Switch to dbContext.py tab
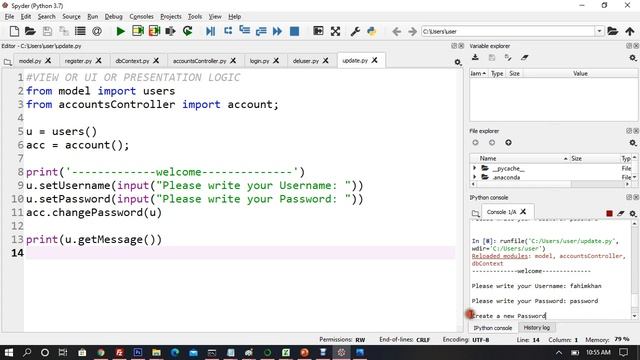Image resolution: width=640 pixels, height=360 pixels. coord(132,61)
